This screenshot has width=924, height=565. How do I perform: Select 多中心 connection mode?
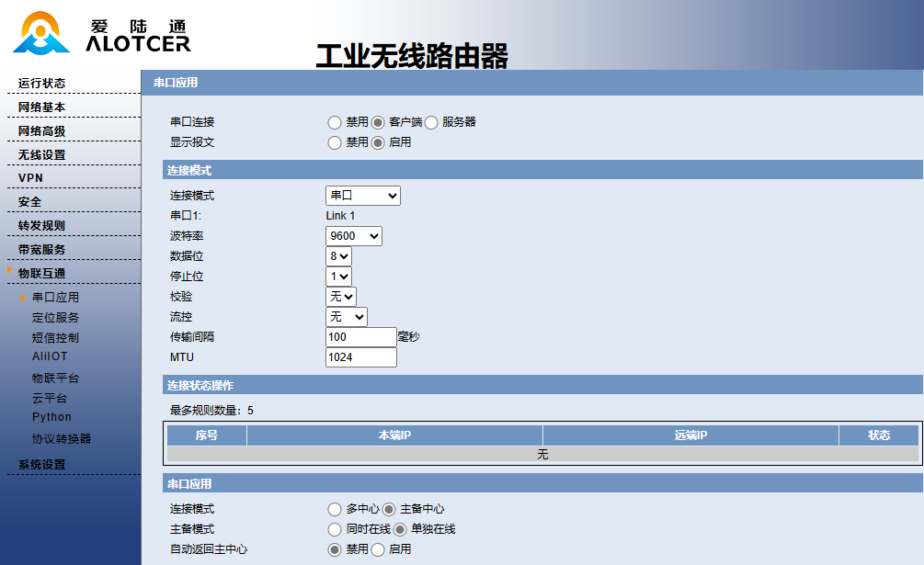tap(335, 508)
